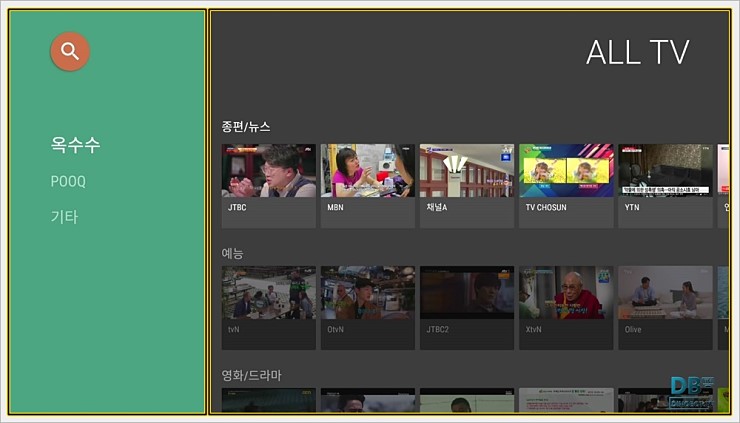
Task: Open the JTBC channel thumbnail
Action: coord(269,170)
